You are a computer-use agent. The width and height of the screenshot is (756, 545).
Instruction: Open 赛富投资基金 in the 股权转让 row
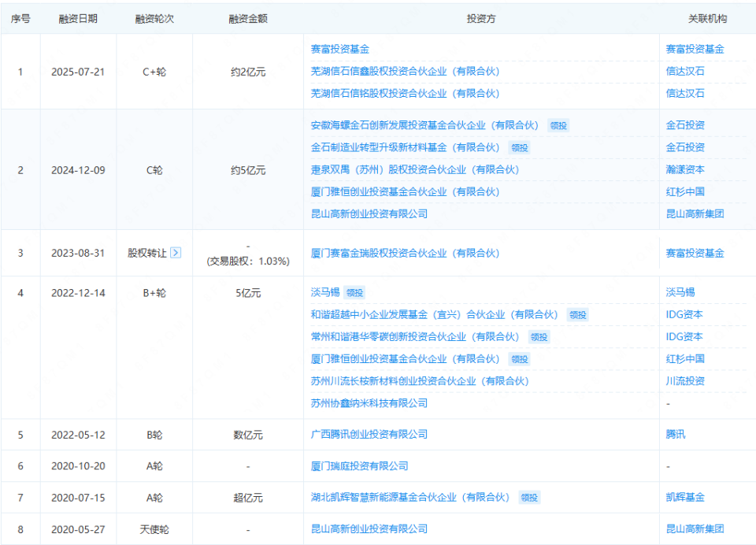click(695, 254)
